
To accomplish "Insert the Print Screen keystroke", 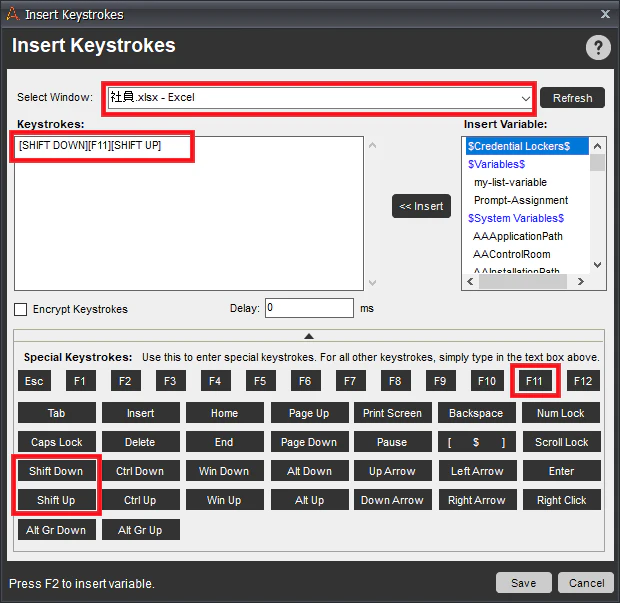I will 393,413.
